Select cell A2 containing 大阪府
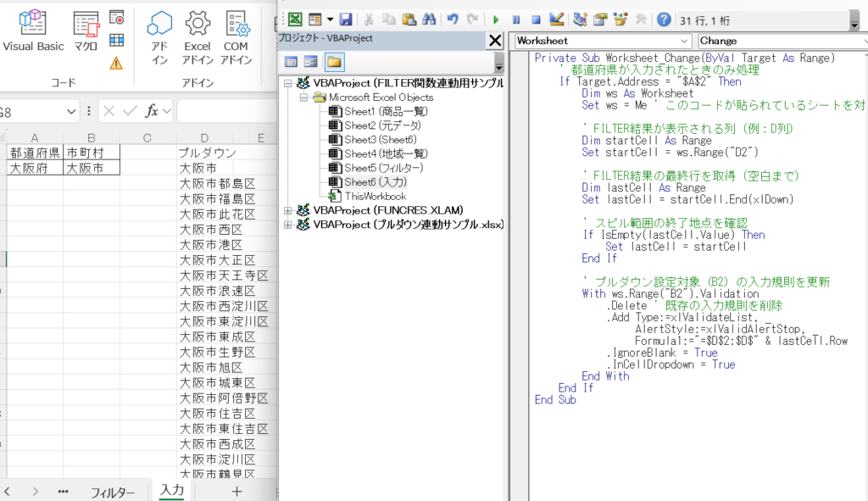 (35, 169)
